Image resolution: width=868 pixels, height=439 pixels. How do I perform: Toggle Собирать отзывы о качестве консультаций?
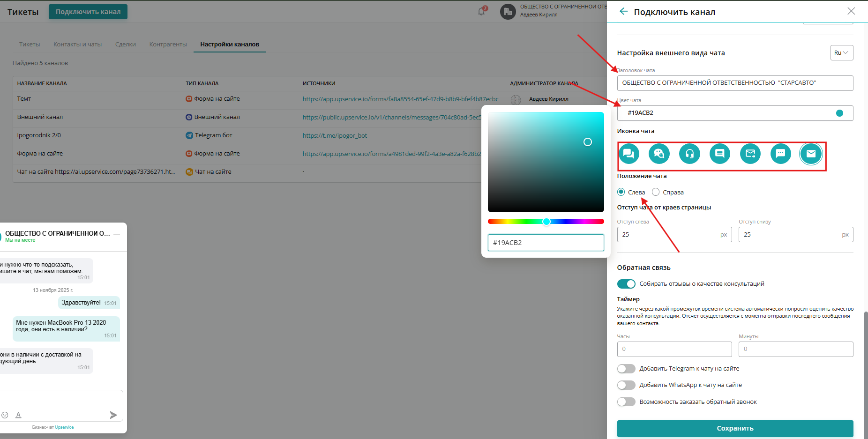[x=626, y=284]
